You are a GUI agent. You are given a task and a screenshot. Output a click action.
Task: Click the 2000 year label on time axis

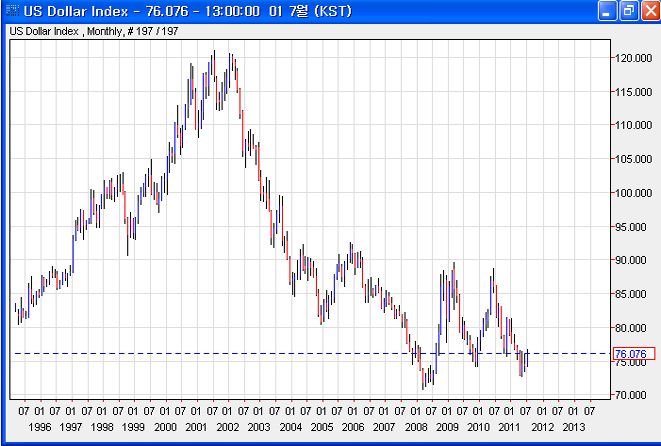(165, 427)
